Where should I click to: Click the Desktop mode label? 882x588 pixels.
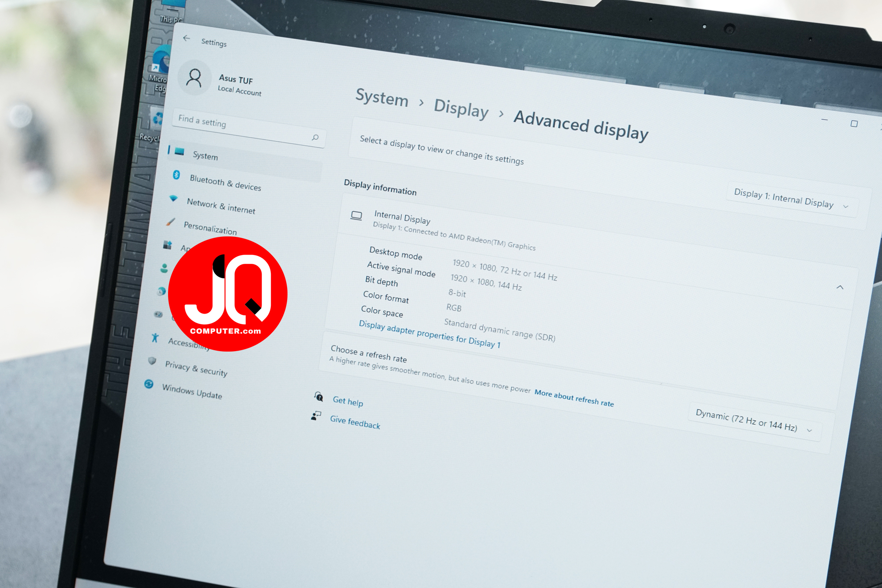pos(396,253)
